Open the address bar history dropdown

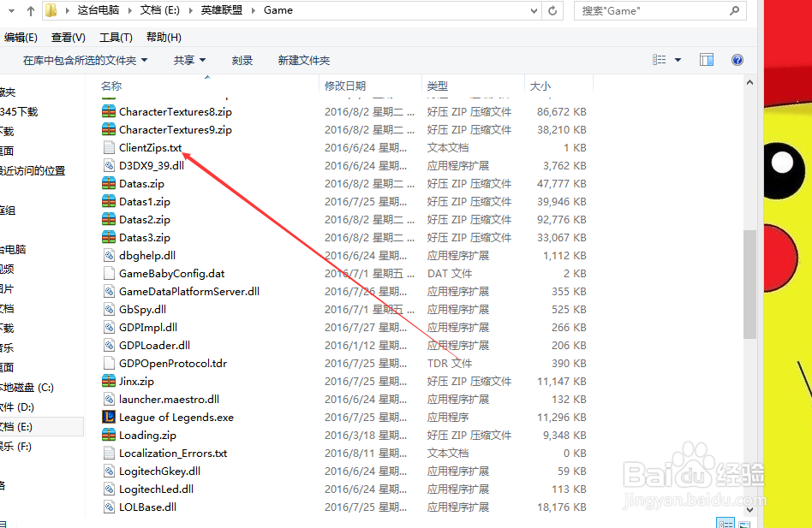tap(534, 11)
